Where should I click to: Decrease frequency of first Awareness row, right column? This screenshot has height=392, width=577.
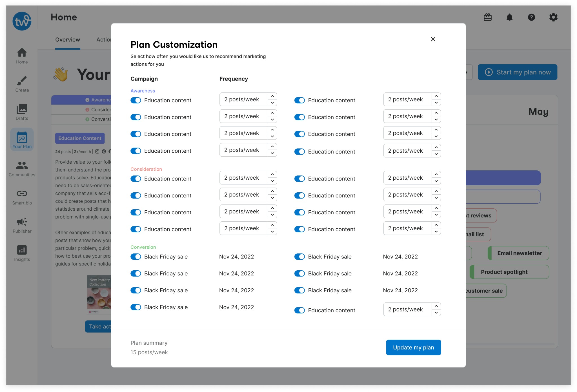tap(436, 103)
